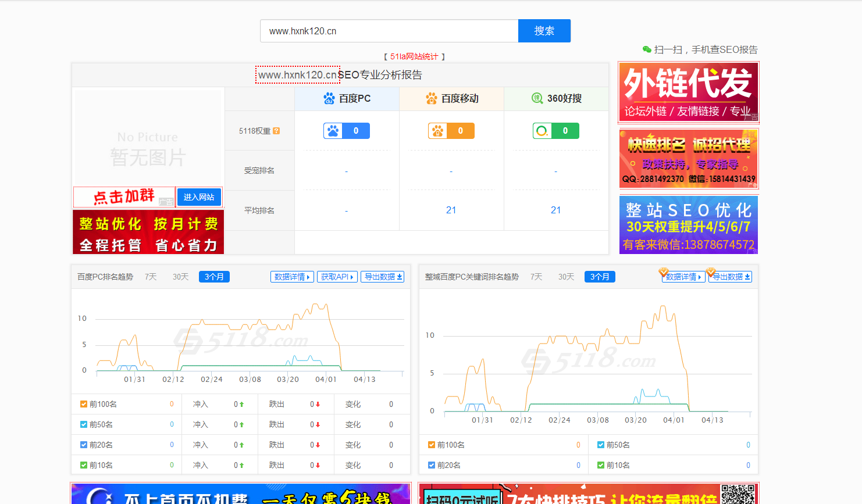Click the No Picture site thumbnail
Viewport: 862px width, 504px height.
pyautogui.click(x=148, y=137)
